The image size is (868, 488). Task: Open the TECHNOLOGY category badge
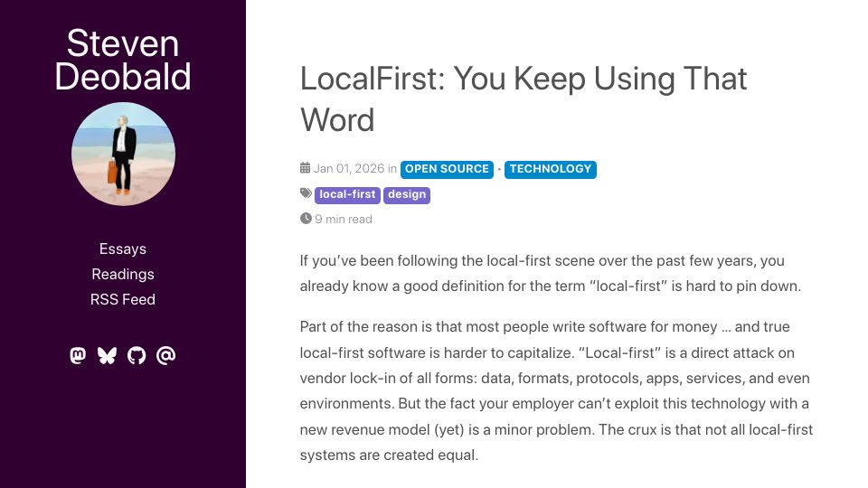coord(551,169)
